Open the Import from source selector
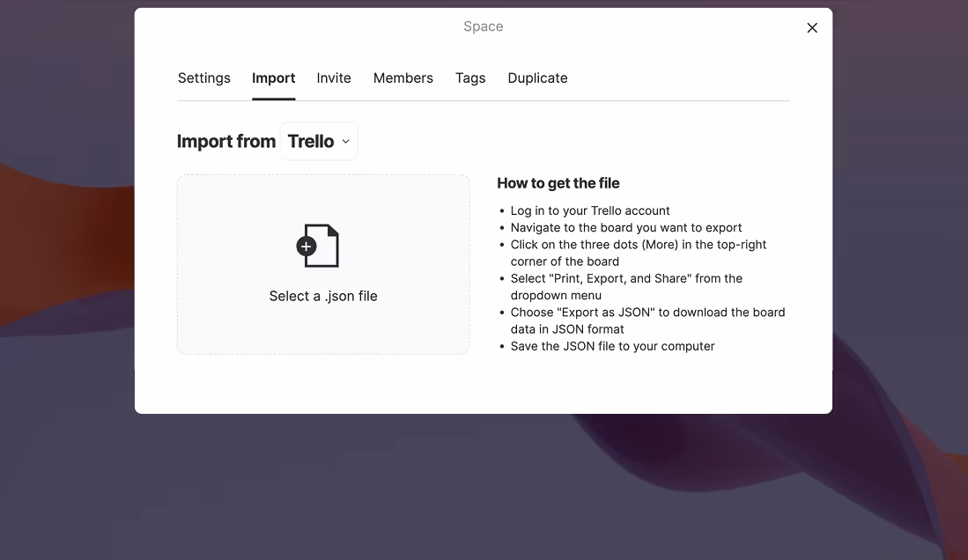 coord(319,141)
